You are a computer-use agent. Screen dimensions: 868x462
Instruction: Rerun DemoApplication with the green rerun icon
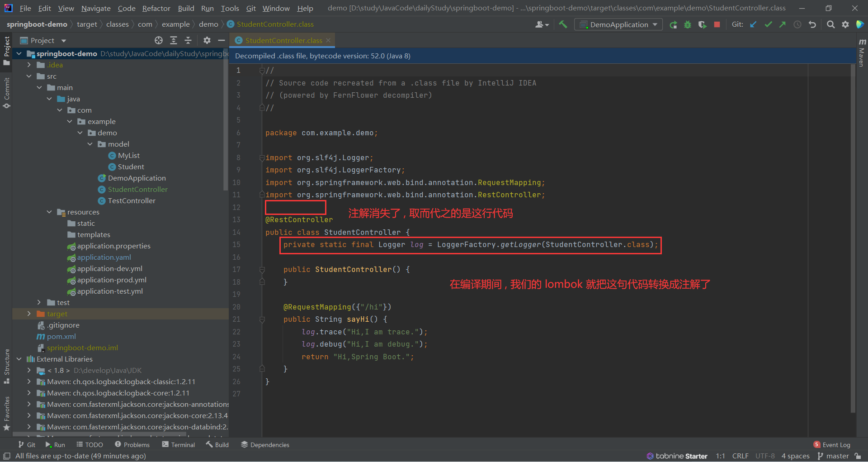point(673,24)
